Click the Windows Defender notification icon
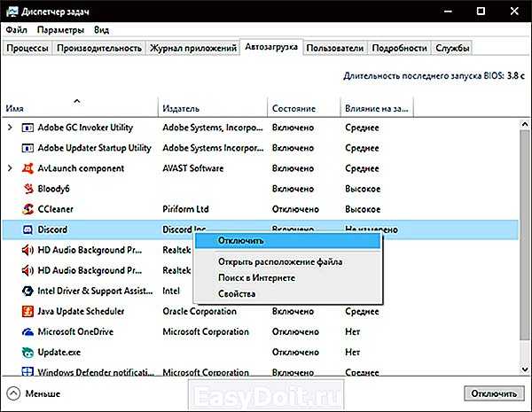 [x=27, y=371]
